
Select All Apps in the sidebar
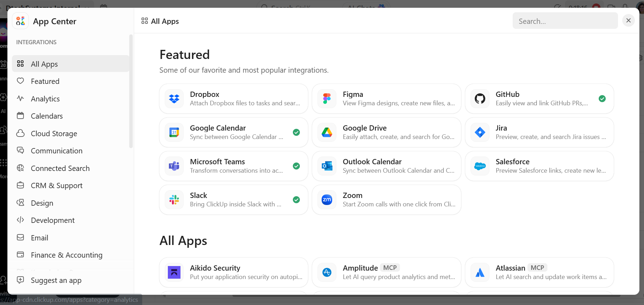71,64
